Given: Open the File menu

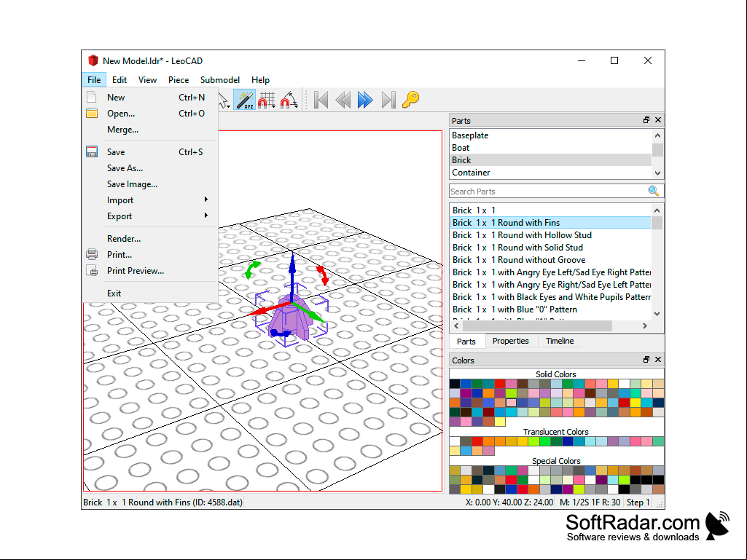Looking at the screenshot, I should 94,80.
